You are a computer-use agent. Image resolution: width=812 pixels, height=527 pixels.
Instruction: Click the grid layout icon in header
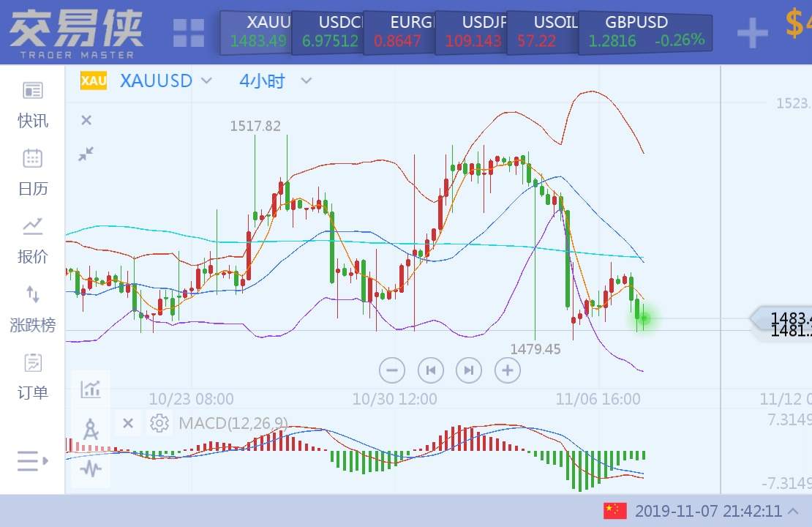pos(189,33)
